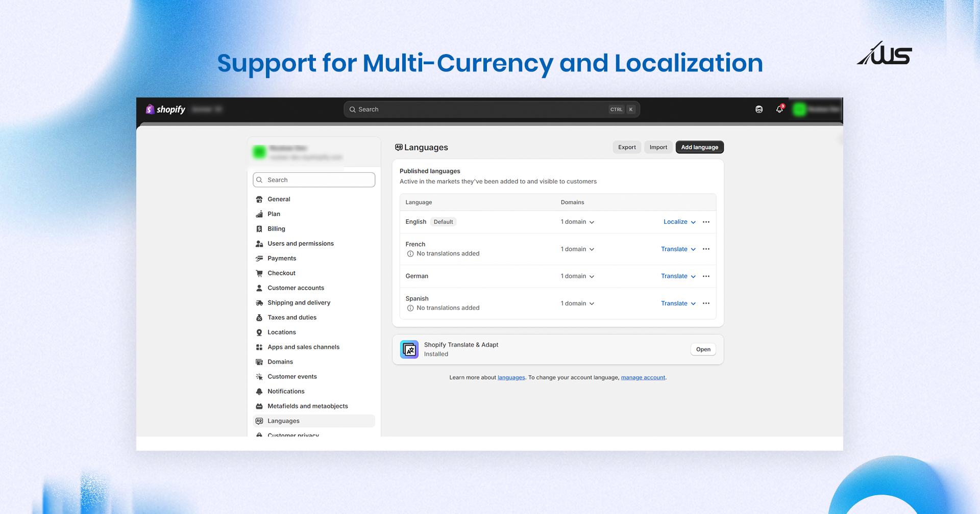Select Languages in settings sidebar

coord(314,421)
